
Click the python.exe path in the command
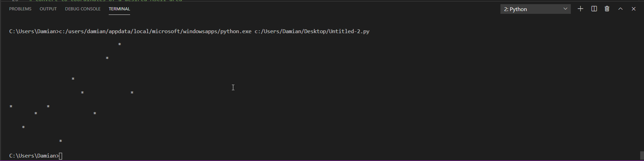click(155, 31)
